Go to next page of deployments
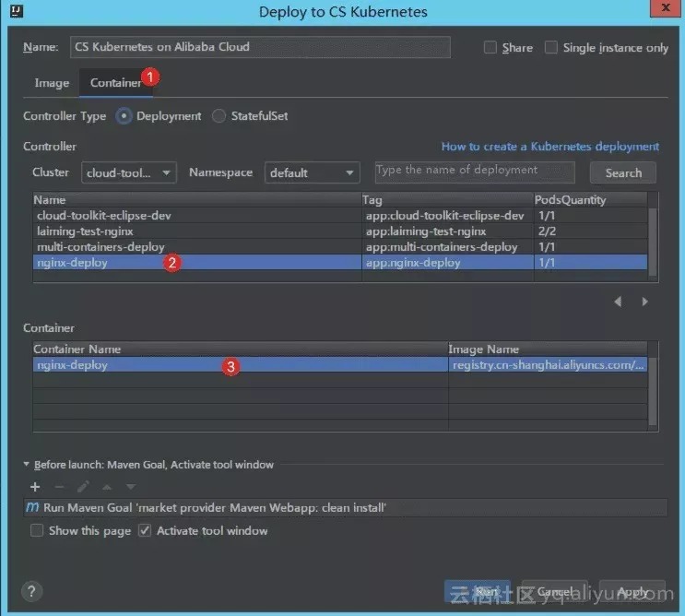The image size is (685, 616). 644,302
